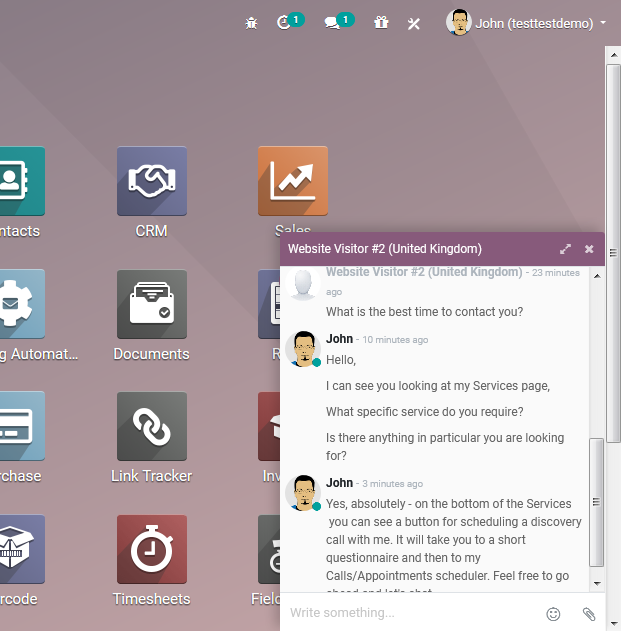Attach a file using paperclip icon
Image resolution: width=621 pixels, height=631 pixels.
589,613
